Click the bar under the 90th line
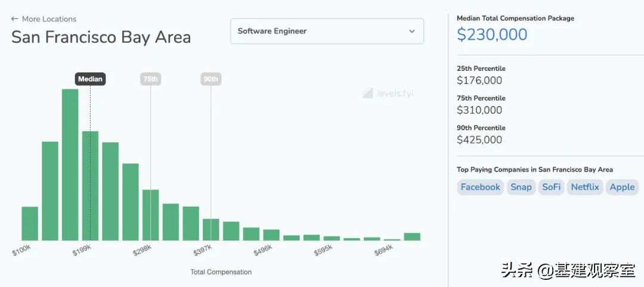This screenshot has height=287, width=644. click(210, 229)
